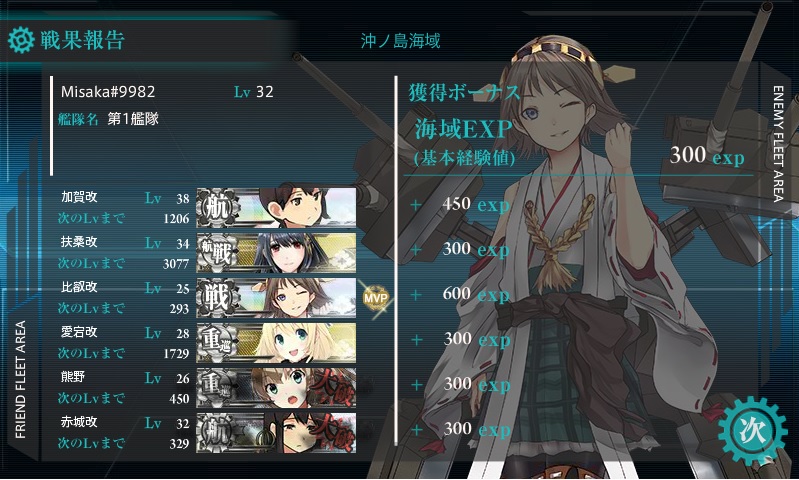Click the ENEMY FLEET AREA side label
This screenshot has width=799, height=480.
(x=778, y=144)
